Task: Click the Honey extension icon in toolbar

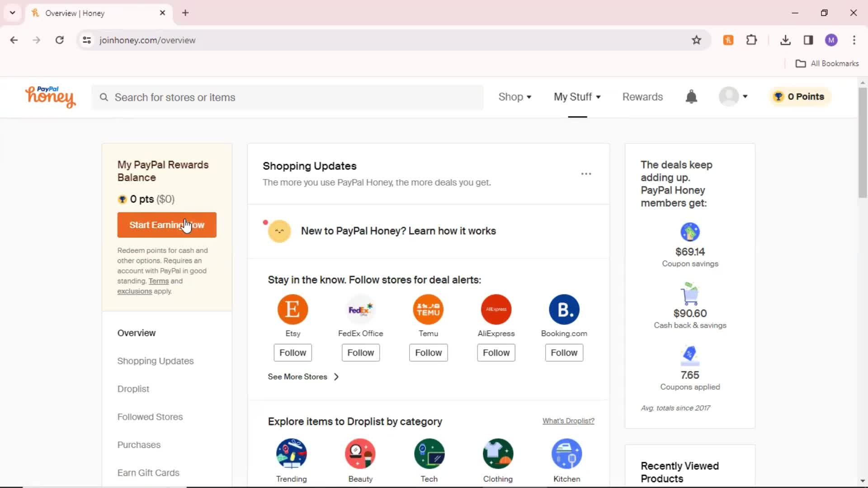Action: tap(728, 40)
